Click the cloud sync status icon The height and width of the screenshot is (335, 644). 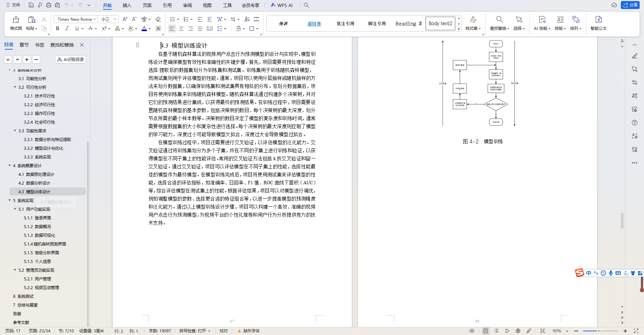pyautogui.click(x=614, y=5)
